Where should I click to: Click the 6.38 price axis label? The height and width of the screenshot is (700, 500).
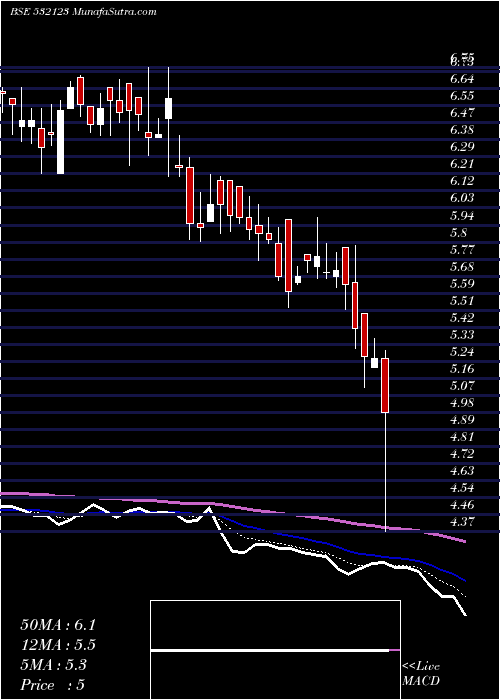pos(462,130)
